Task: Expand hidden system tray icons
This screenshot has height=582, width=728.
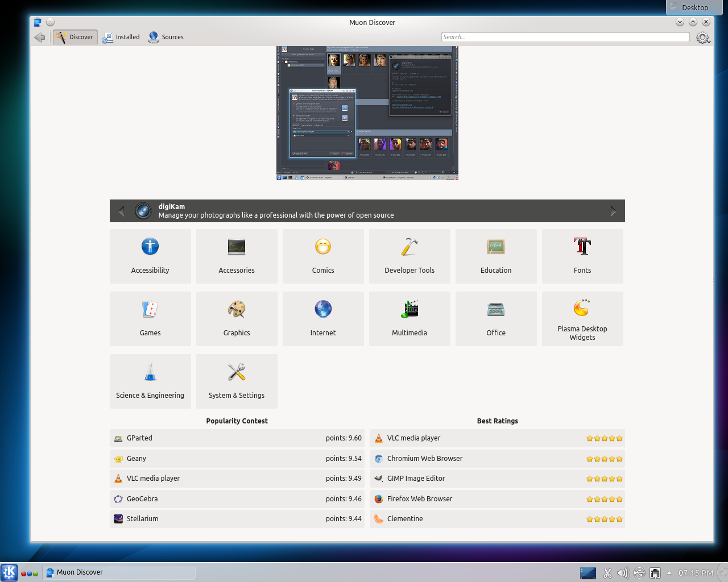Action: pyautogui.click(x=669, y=573)
